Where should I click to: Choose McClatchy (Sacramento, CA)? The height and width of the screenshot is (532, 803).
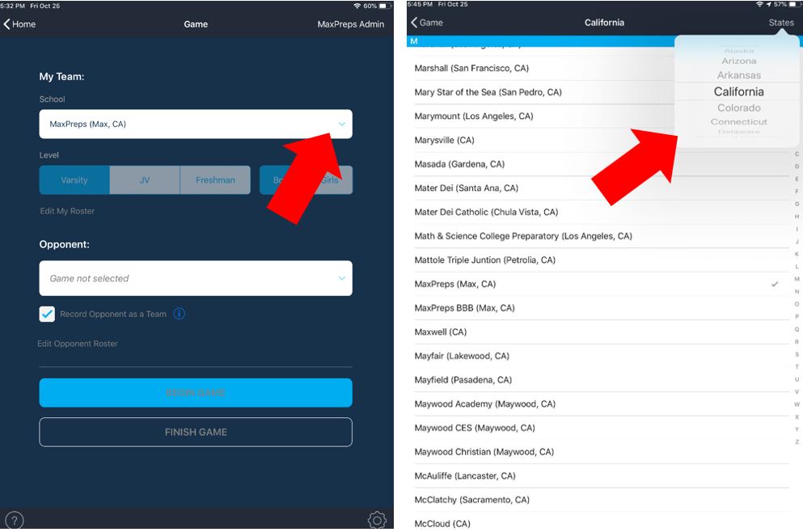coord(600,500)
